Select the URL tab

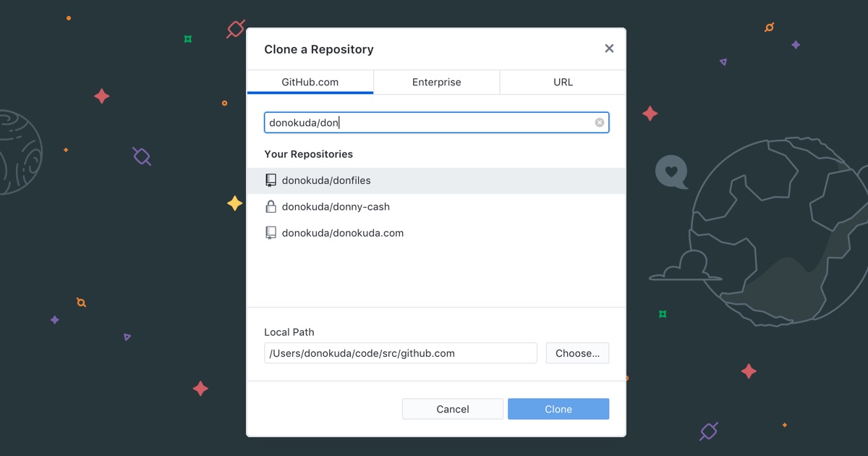(x=563, y=82)
